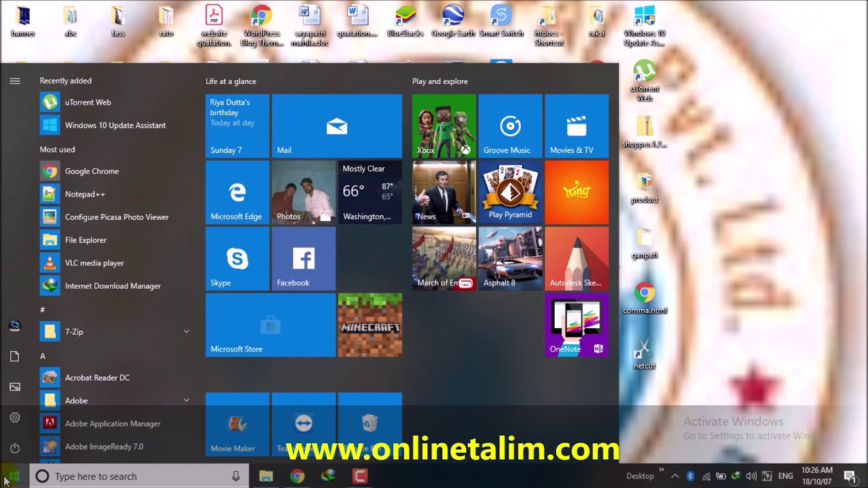Open the Xbox tile
This screenshot has height=488, width=868.
click(x=444, y=126)
